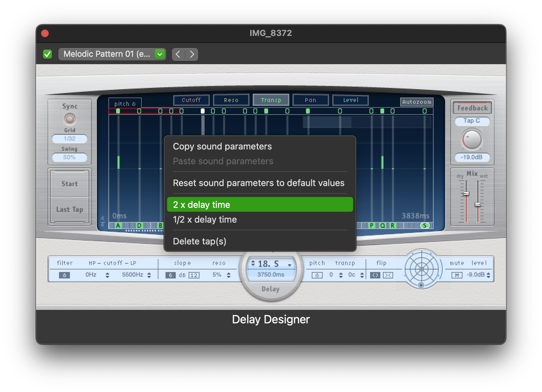542x392 pixels.
Task: Select tap B in identification bar
Action: [x=160, y=226]
